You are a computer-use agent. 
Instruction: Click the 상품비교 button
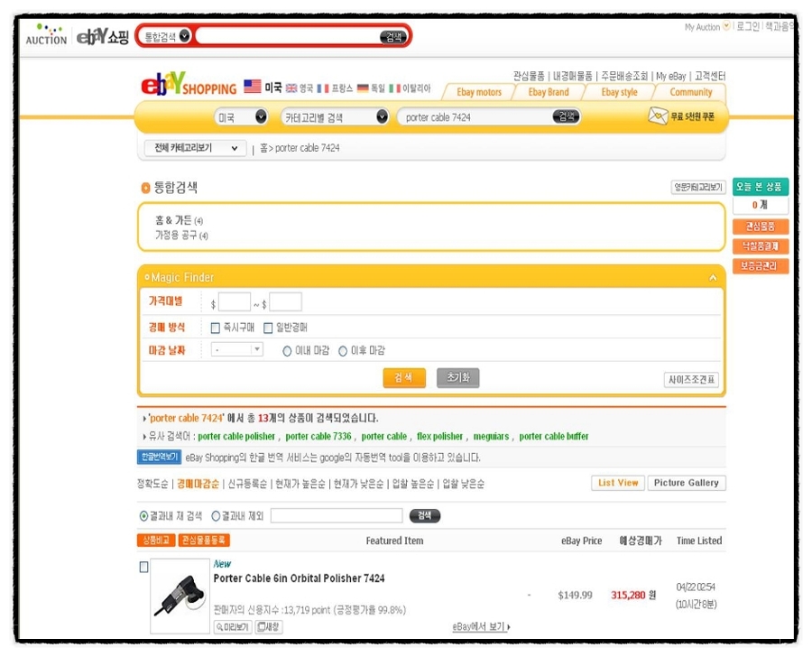pos(156,541)
